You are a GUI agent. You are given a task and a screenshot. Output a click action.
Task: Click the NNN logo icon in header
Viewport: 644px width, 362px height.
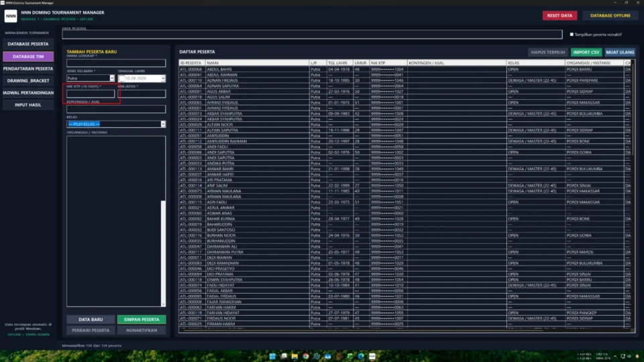point(11,15)
